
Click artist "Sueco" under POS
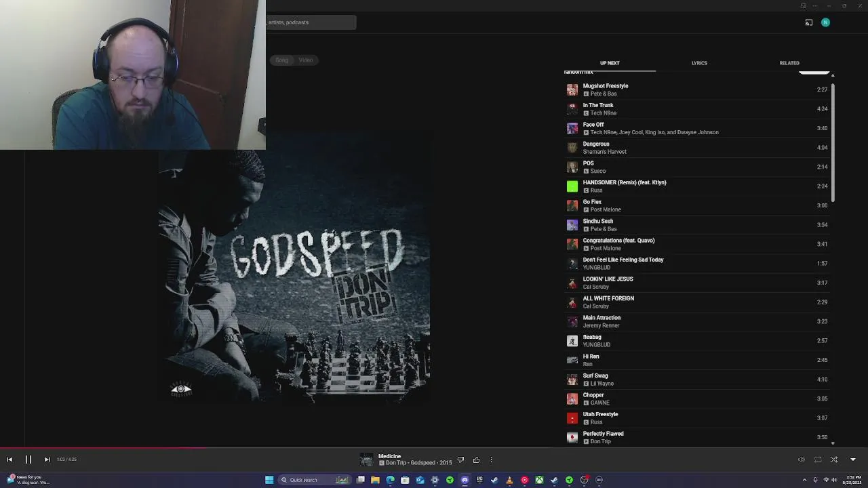[598, 171]
